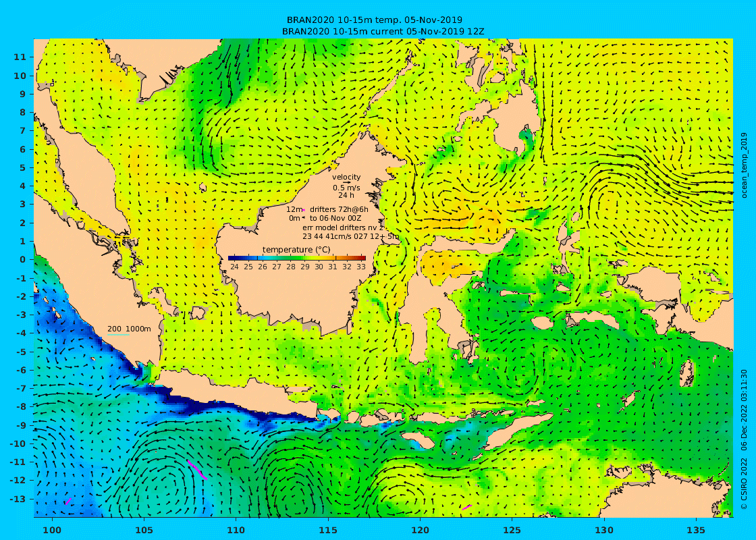Image resolution: width=756 pixels, height=540 pixels.
Task: Click the vertical 'ocean_temp_2019' label
Action: point(743,165)
